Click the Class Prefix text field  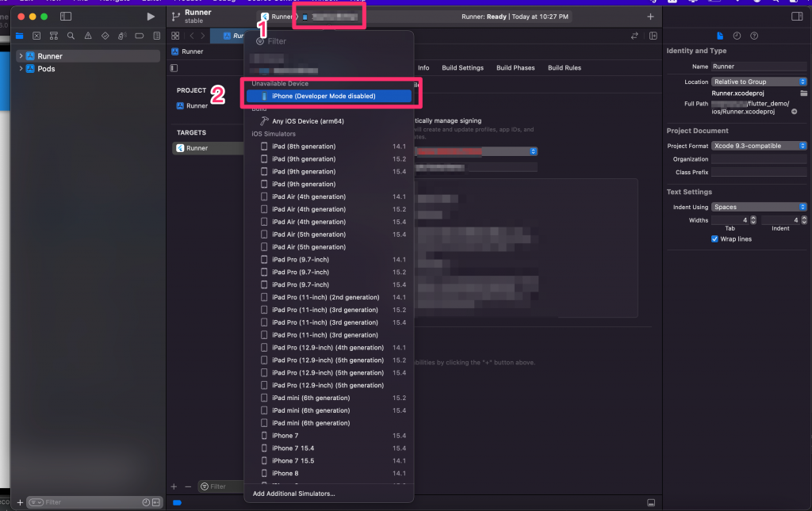[759, 172]
